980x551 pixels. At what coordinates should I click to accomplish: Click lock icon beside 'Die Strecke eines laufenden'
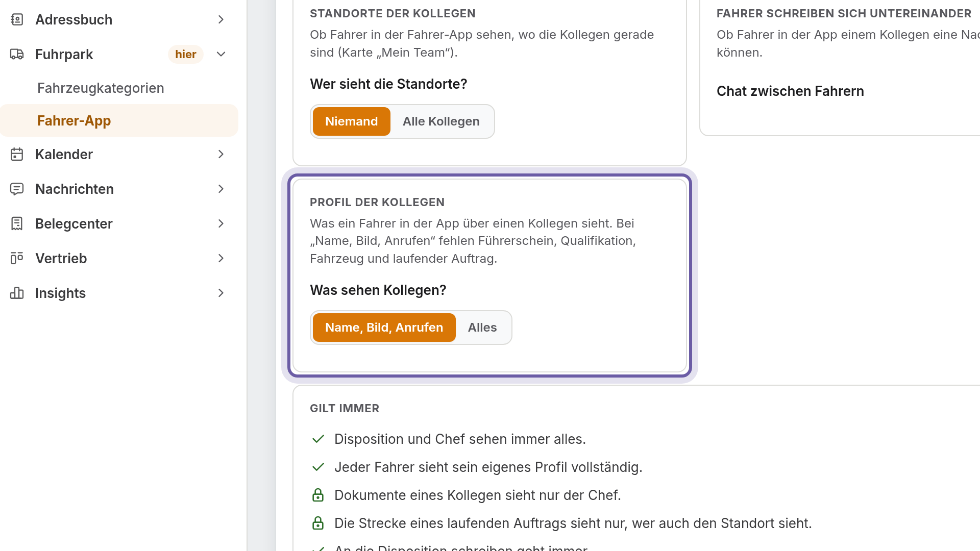tap(318, 523)
